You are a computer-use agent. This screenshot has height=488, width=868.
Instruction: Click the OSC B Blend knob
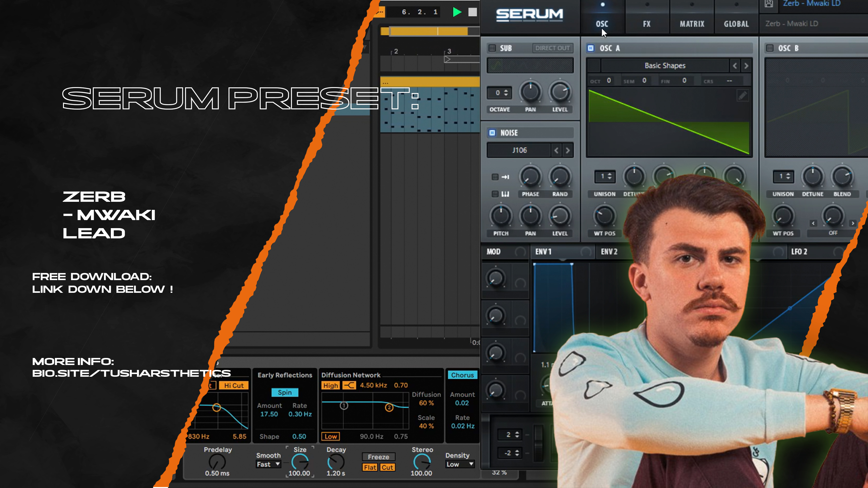tap(842, 176)
